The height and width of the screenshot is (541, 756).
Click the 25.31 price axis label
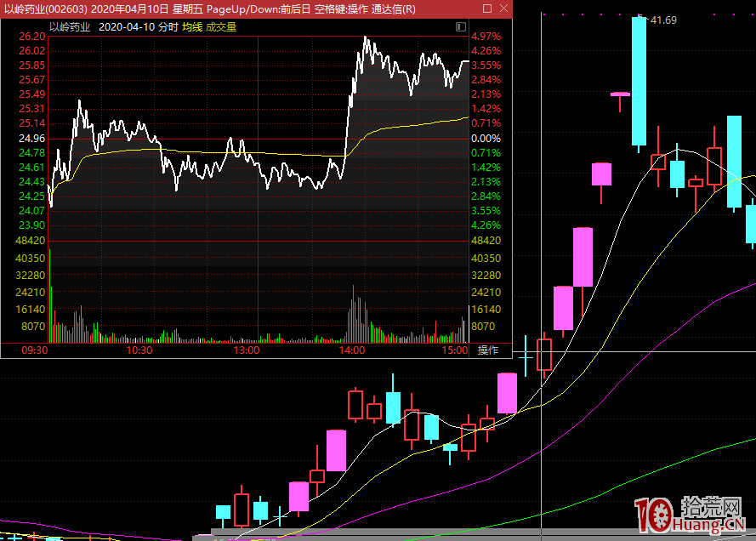pyautogui.click(x=32, y=109)
